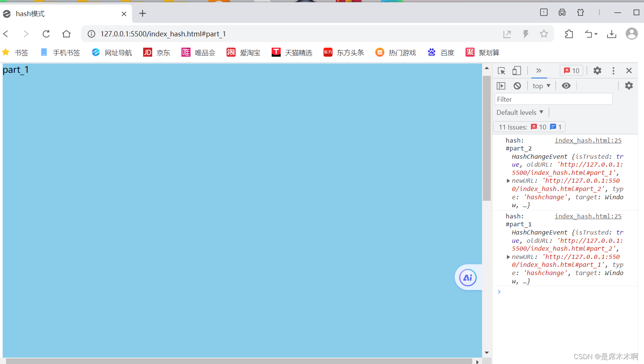
Task: Open browser home page
Action: coord(67,34)
